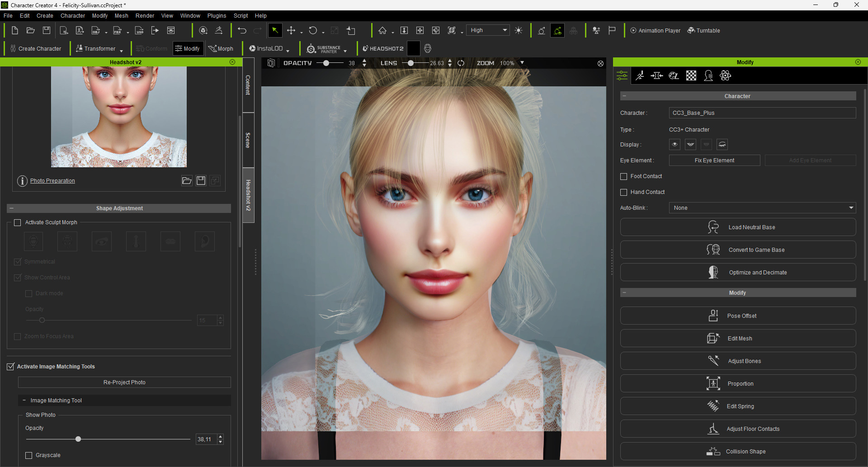Collapse the Shape Adjustment section

coord(11,208)
